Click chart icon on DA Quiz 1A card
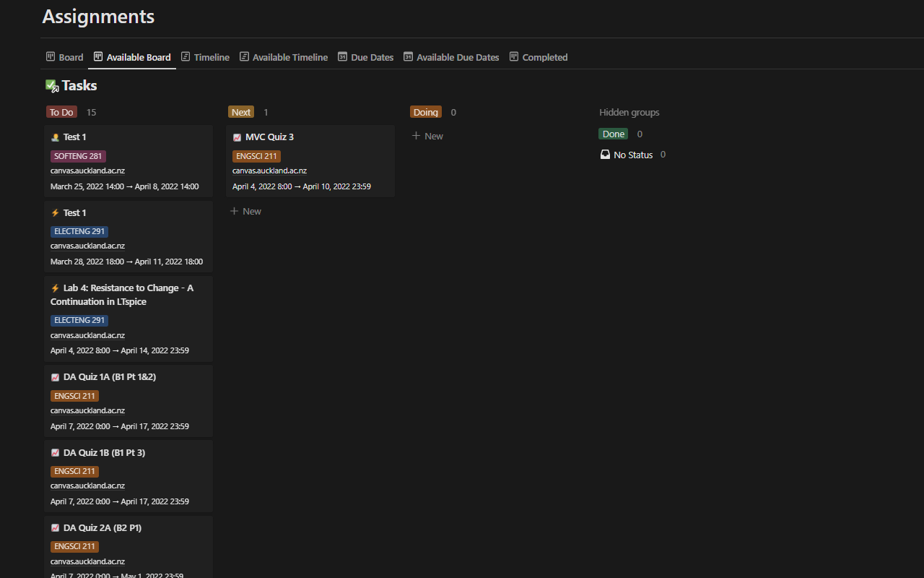Image resolution: width=924 pixels, height=578 pixels. [55, 377]
